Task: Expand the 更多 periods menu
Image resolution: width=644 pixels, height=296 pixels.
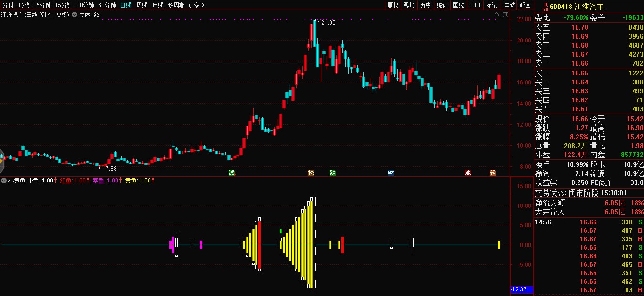Action: [x=196, y=5]
